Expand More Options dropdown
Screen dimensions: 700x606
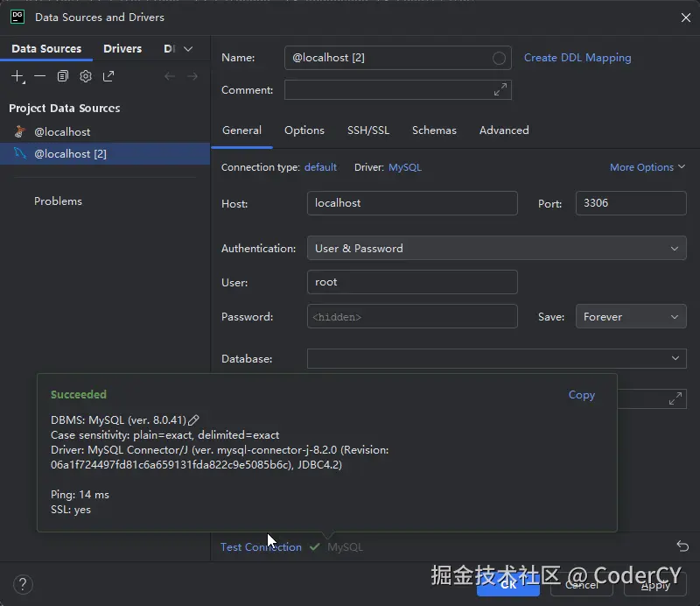pyautogui.click(x=647, y=167)
